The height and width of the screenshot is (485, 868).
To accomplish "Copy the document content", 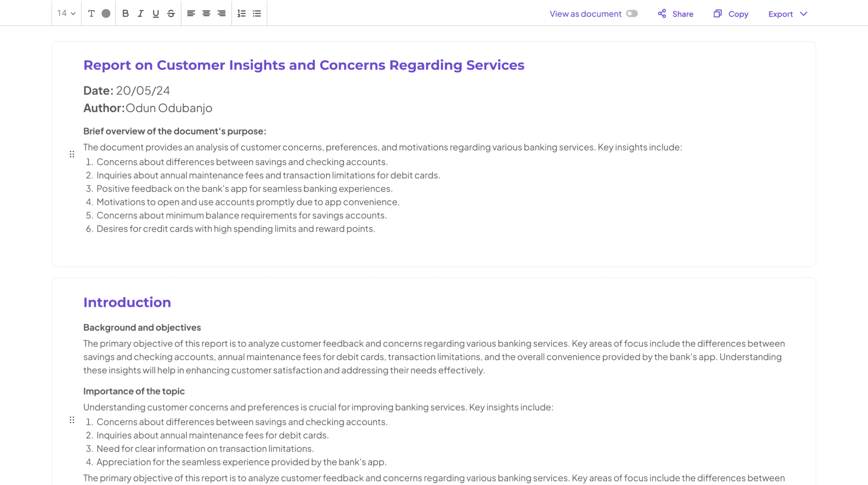I will (x=730, y=14).
